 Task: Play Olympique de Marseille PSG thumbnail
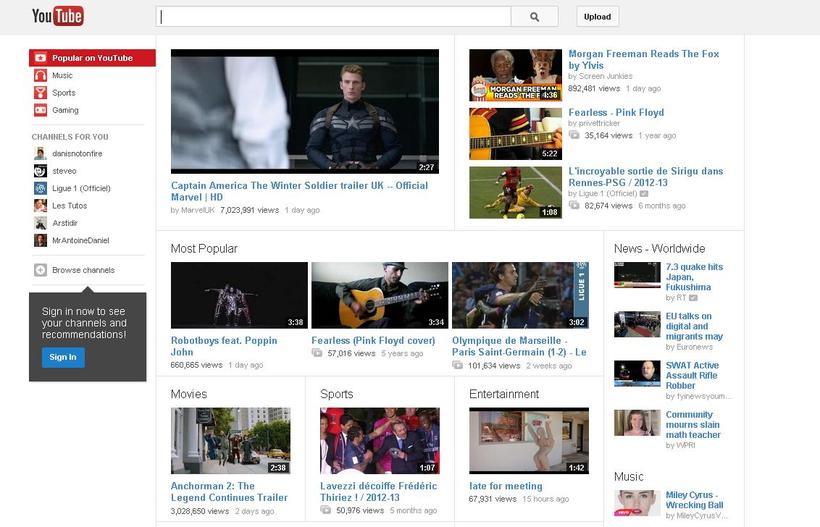coord(520,295)
